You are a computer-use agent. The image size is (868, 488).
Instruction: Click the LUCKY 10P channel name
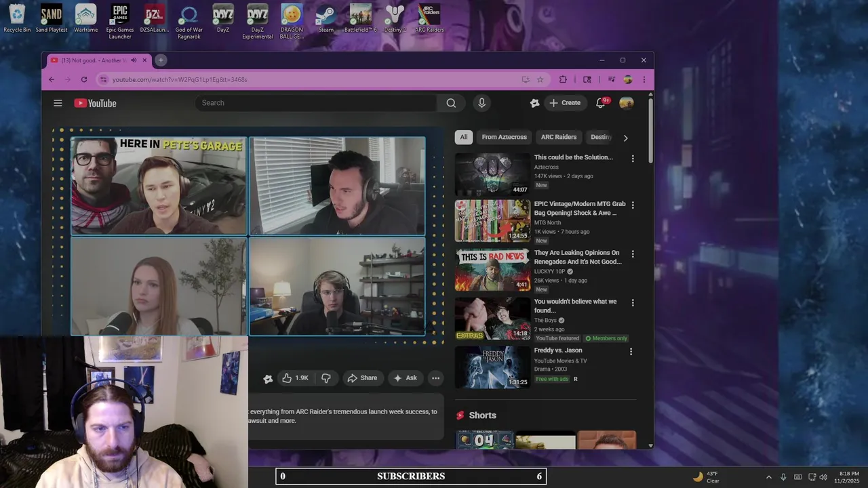pyautogui.click(x=549, y=271)
